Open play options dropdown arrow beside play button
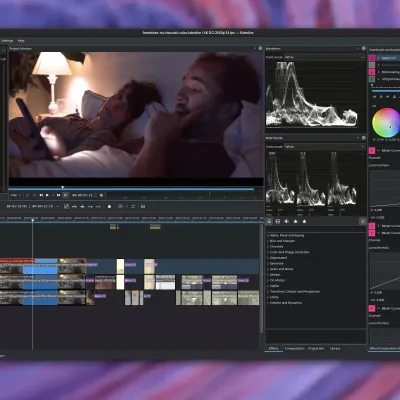Image resolution: width=400 pixels, height=400 pixels. click(52, 195)
